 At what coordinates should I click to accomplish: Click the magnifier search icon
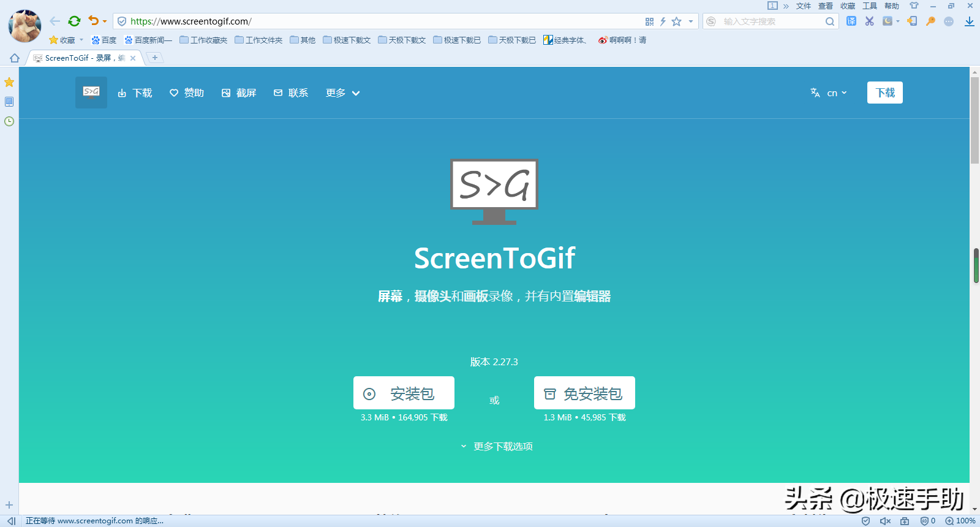coord(830,21)
